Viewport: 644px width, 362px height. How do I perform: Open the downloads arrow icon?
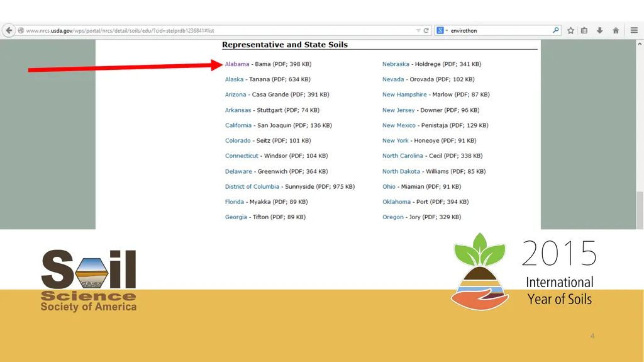click(x=599, y=30)
